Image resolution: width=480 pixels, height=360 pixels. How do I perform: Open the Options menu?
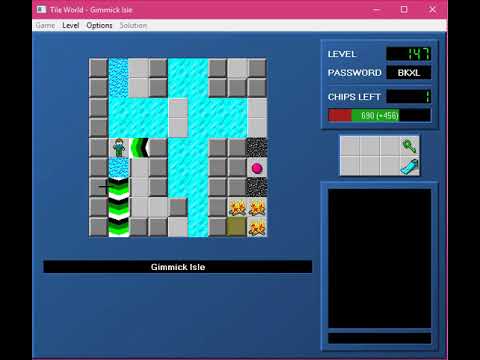(x=99, y=25)
